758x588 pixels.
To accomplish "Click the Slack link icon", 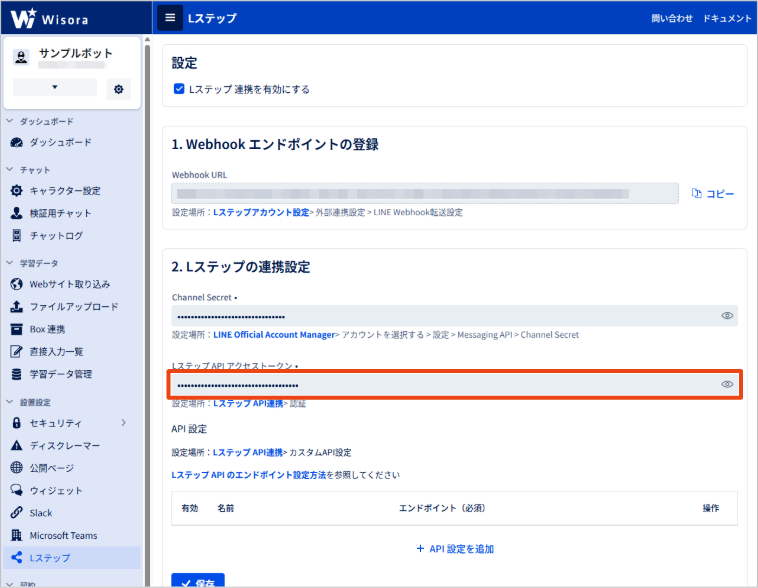I will [x=16, y=513].
